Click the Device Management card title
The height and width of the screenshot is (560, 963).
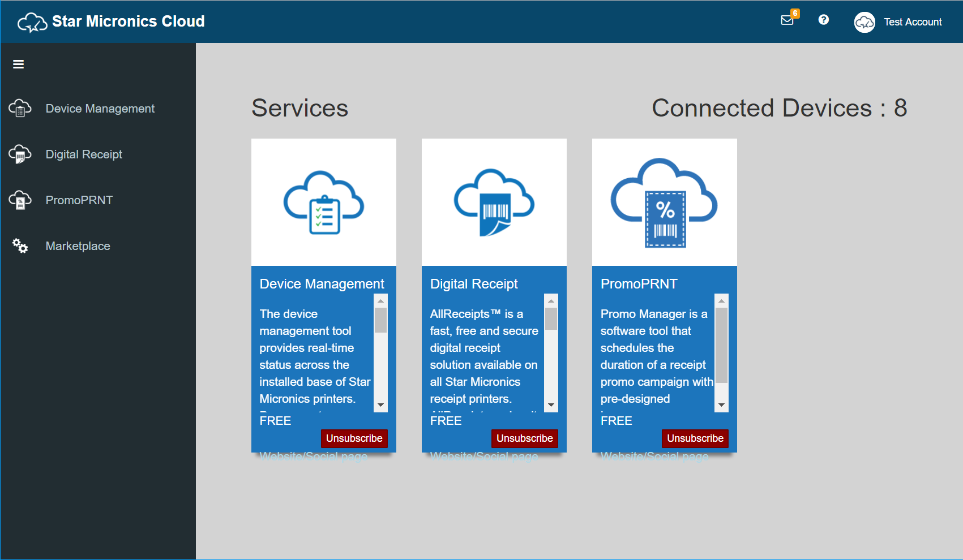(322, 284)
